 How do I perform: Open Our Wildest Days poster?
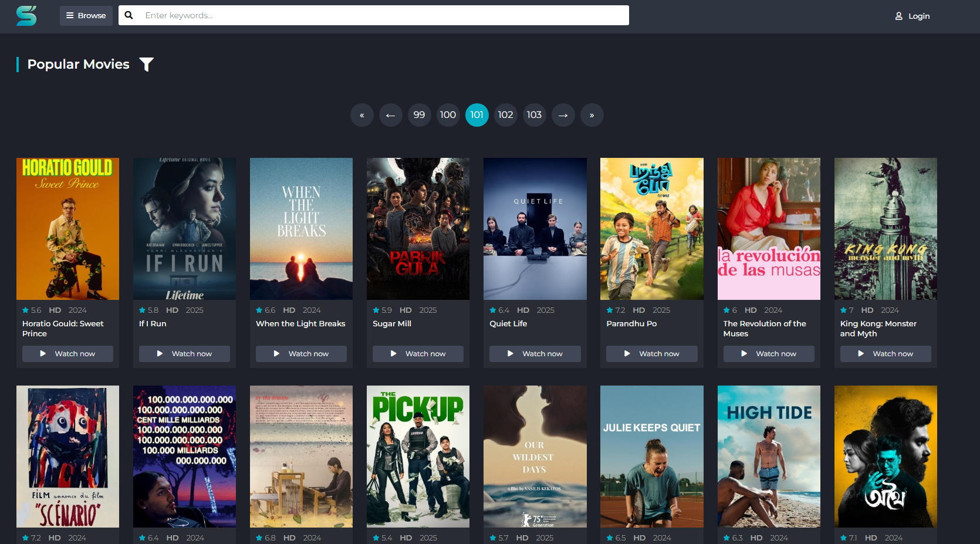click(x=535, y=457)
